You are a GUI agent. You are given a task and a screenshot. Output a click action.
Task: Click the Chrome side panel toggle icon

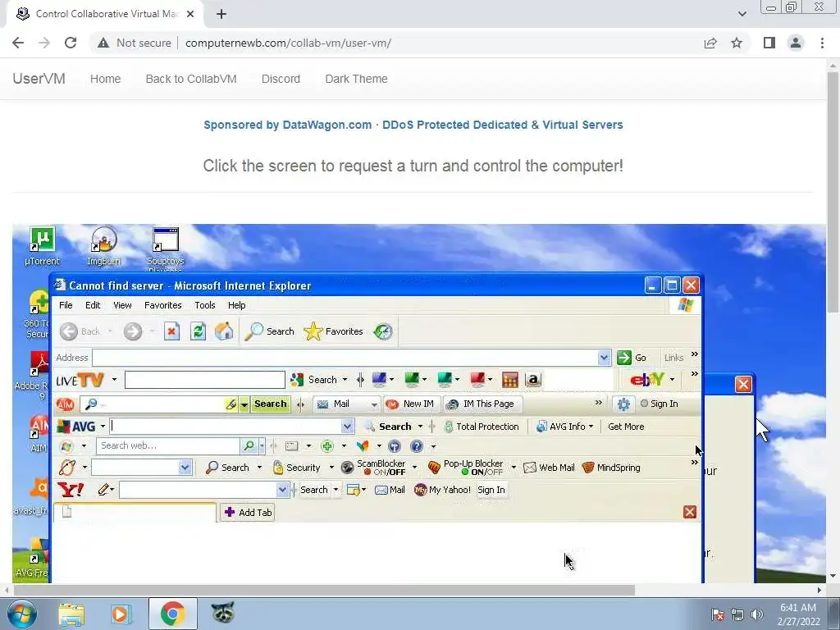(x=769, y=43)
